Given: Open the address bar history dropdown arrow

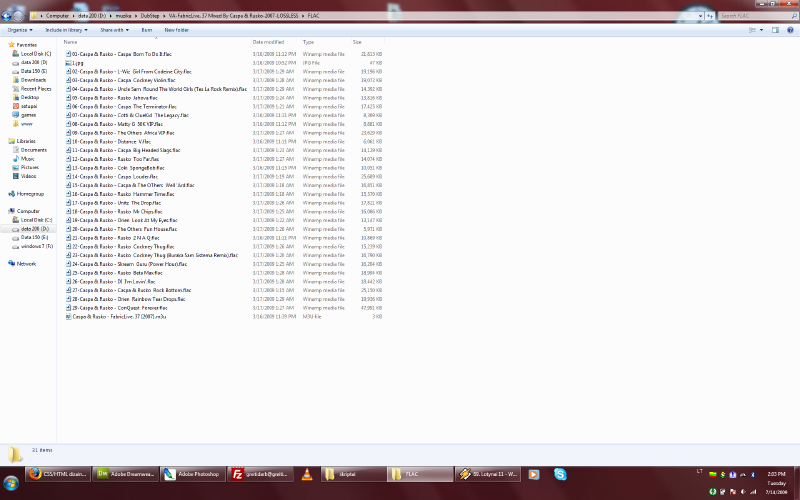Looking at the screenshot, I should (x=700, y=16).
